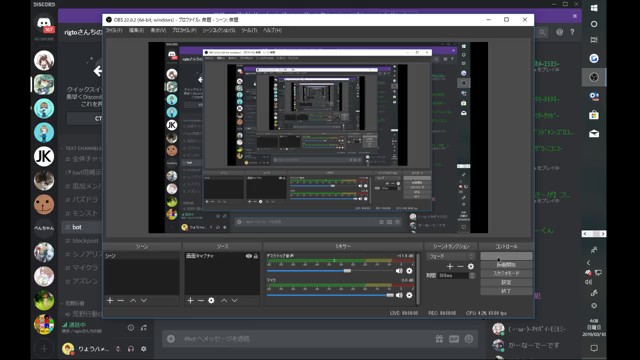Viewport: 640px width, 360px height.
Task: Open the フェード transition dropdown
Action: [x=451, y=256]
